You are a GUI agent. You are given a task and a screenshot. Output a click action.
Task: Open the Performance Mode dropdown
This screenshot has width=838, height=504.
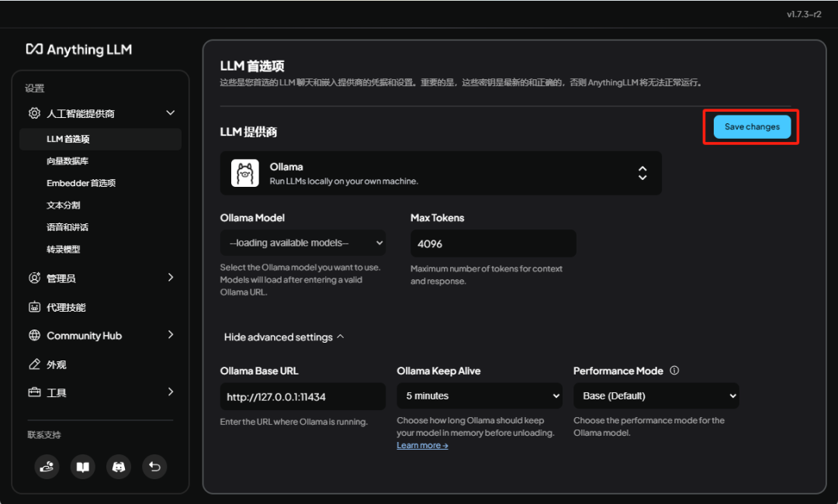pyautogui.click(x=656, y=395)
